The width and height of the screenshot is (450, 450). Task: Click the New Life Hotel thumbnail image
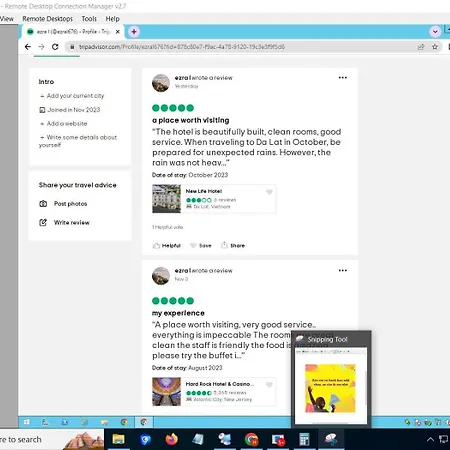[166, 199]
